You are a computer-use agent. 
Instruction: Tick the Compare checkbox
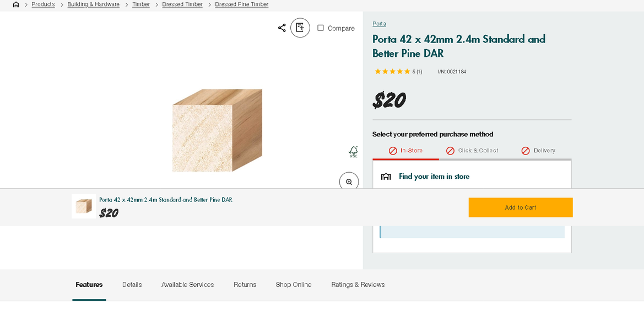point(321,28)
